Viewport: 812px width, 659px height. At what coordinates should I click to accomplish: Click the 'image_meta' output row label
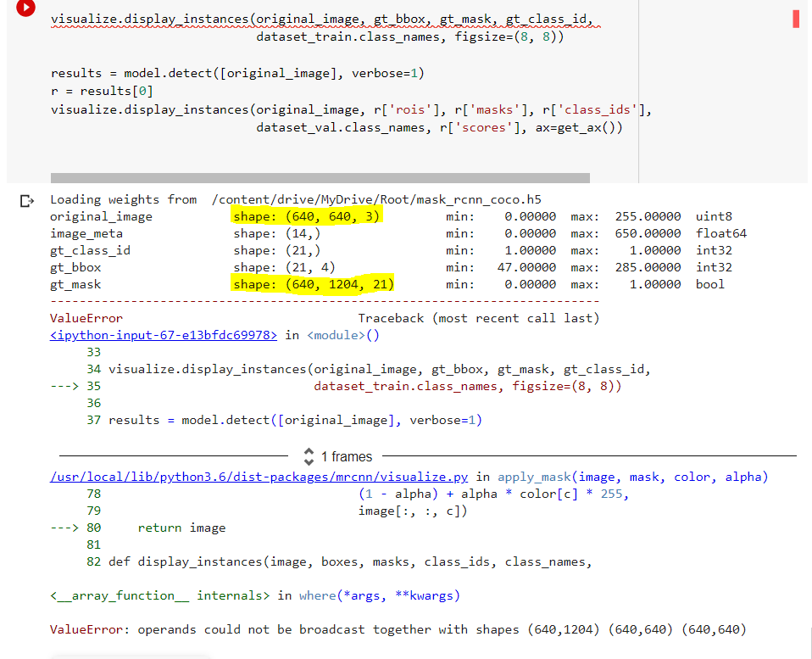(86, 233)
